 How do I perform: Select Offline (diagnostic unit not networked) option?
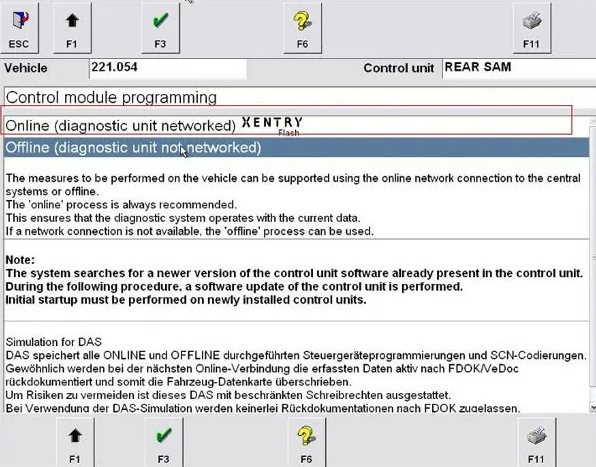pos(296,147)
